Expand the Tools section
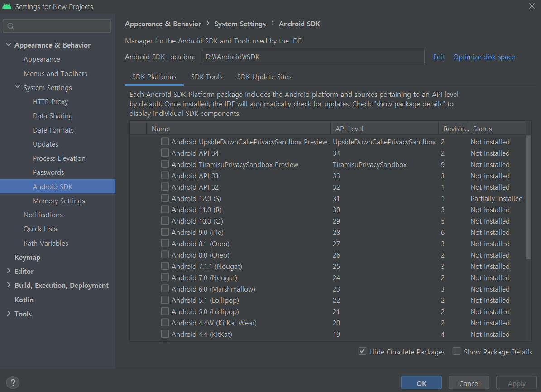This screenshot has height=392, width=541. (9, 314)
